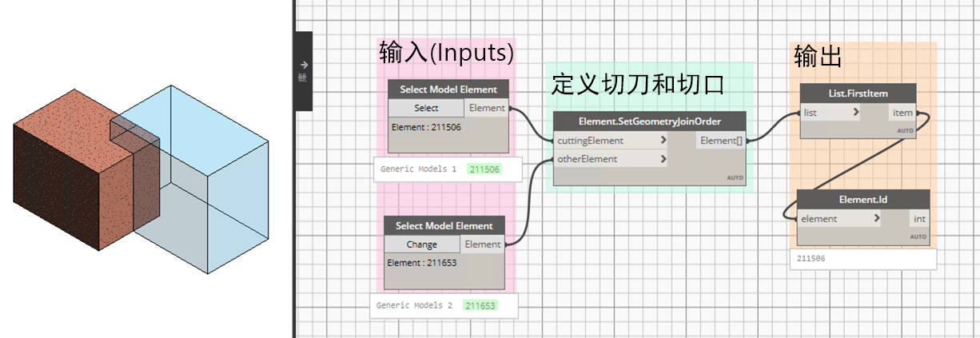The image size is (980, 338).
Task: Expand the library sidebar arrow tab
Action: [x=303, y=70]
